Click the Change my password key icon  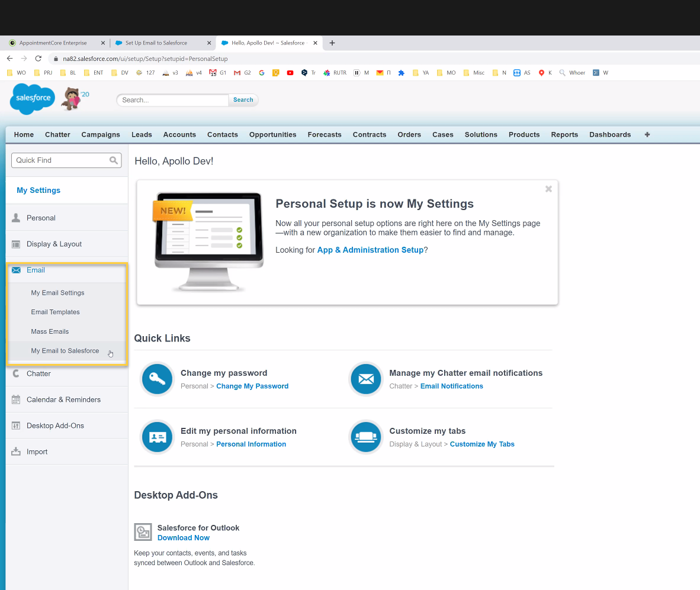click(x=157, y=379)
